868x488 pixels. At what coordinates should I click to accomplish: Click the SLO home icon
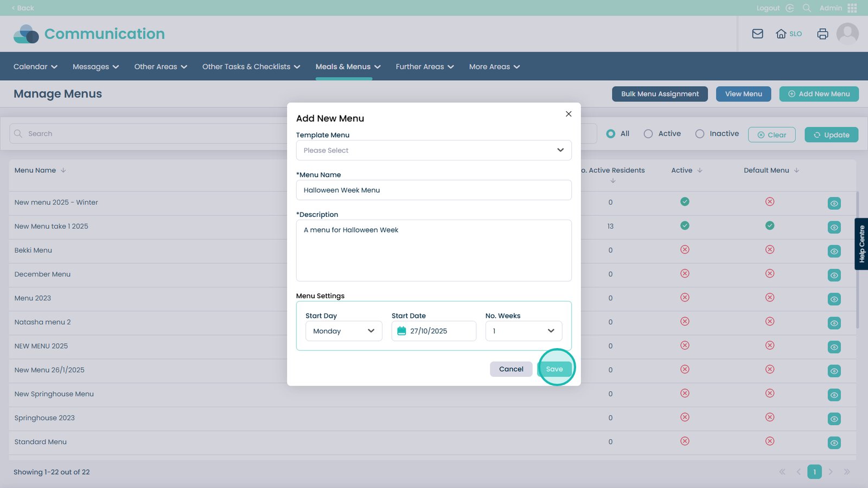781,34
